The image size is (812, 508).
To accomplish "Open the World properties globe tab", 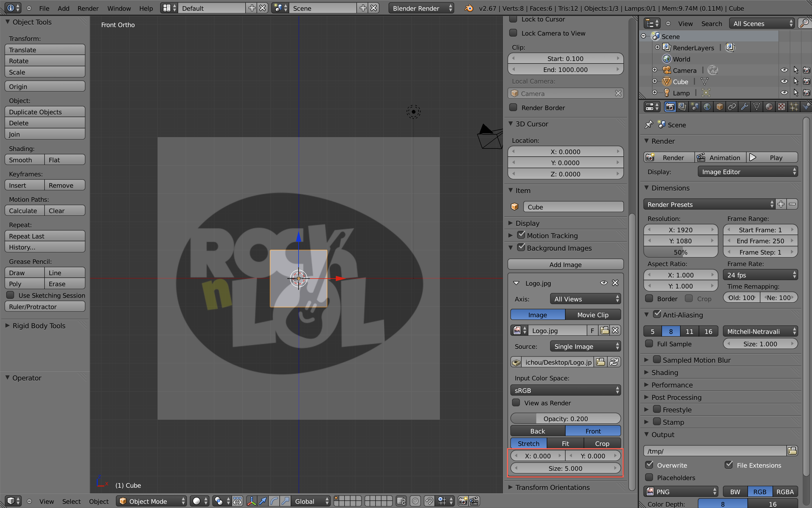I will (707, 107).
